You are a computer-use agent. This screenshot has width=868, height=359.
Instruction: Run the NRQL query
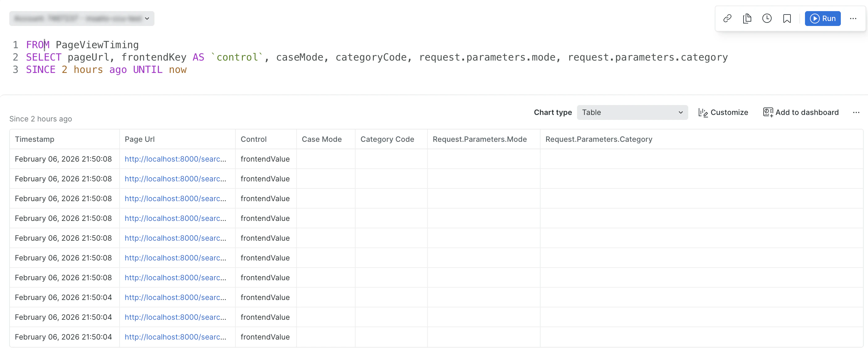(x=823, y=18)
